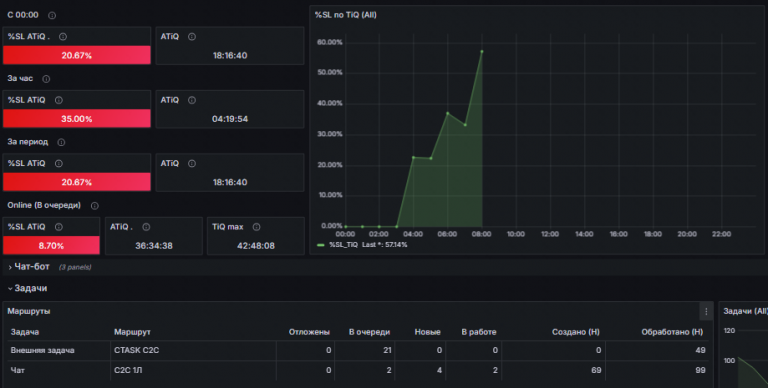Select the 99 value in Обработано column
This screenshot has width=768, height=388.
coord(700,370)
